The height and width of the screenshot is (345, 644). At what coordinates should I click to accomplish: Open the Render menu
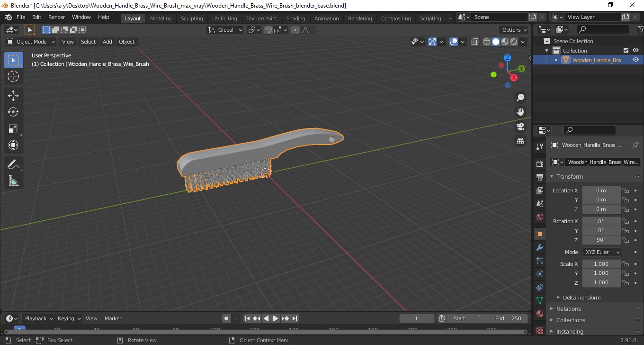(57, 17)
